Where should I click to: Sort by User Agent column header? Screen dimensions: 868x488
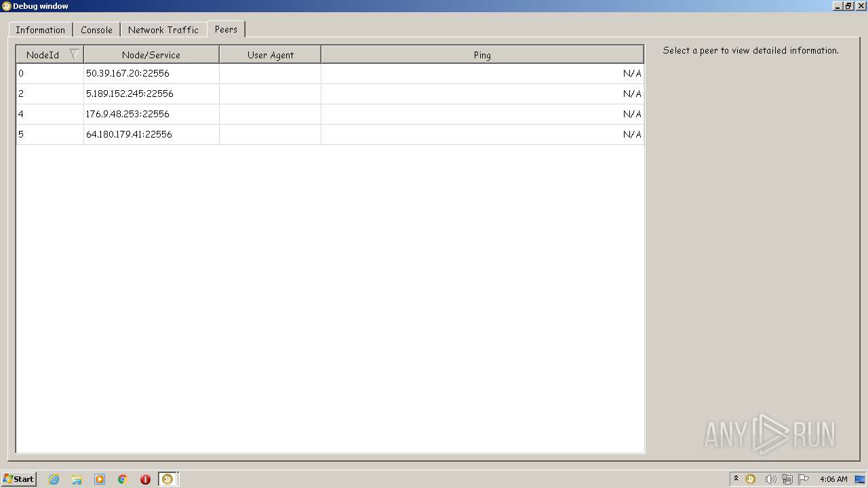coord(271,55)
